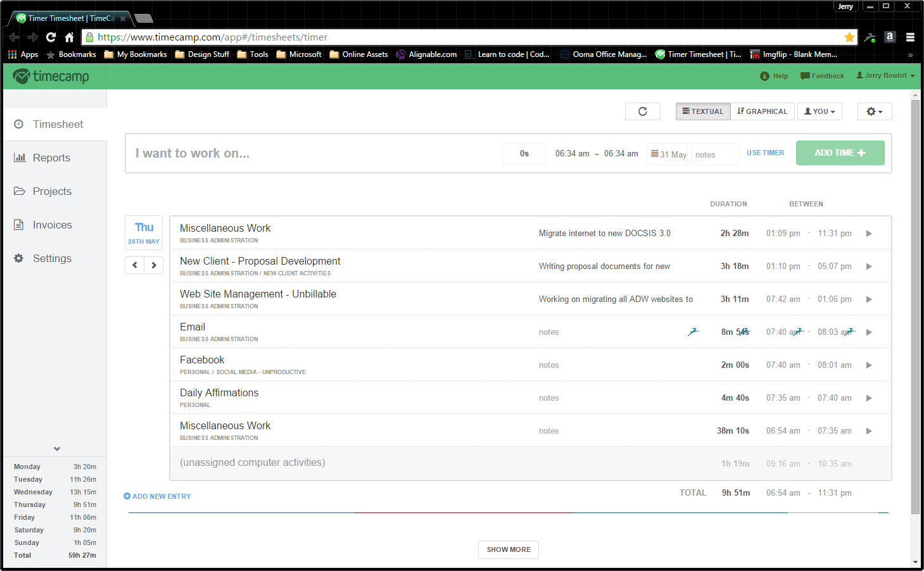The height and width of the screenshot is (571, 924).
Task: Click USE TIMER link
Action: [x=765, y=153]
